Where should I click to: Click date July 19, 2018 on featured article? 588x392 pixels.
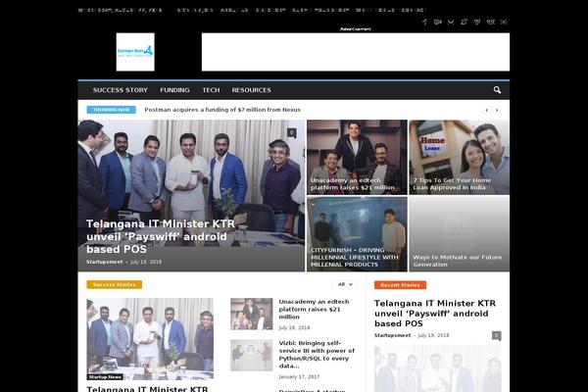point(146,262)
